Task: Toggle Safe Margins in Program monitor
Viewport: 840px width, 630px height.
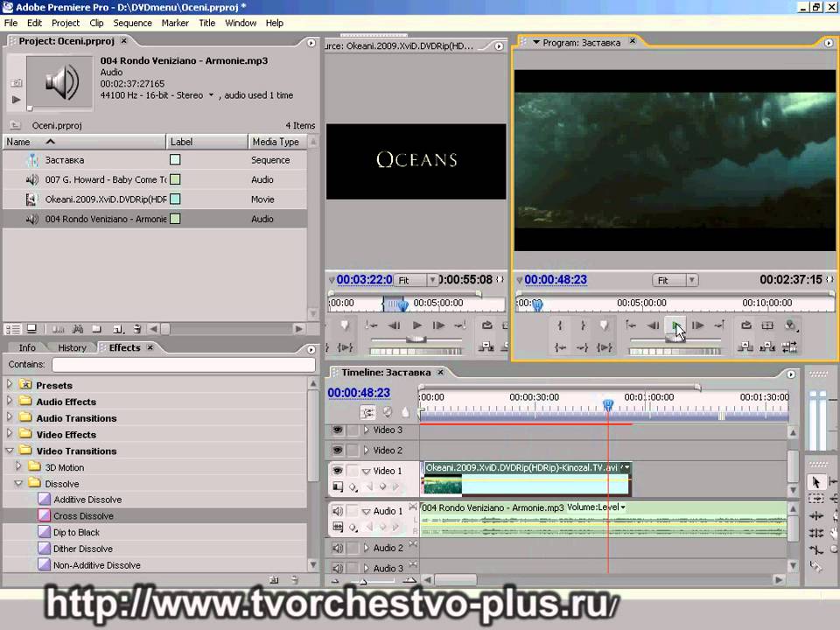Action: click(767, 325)
